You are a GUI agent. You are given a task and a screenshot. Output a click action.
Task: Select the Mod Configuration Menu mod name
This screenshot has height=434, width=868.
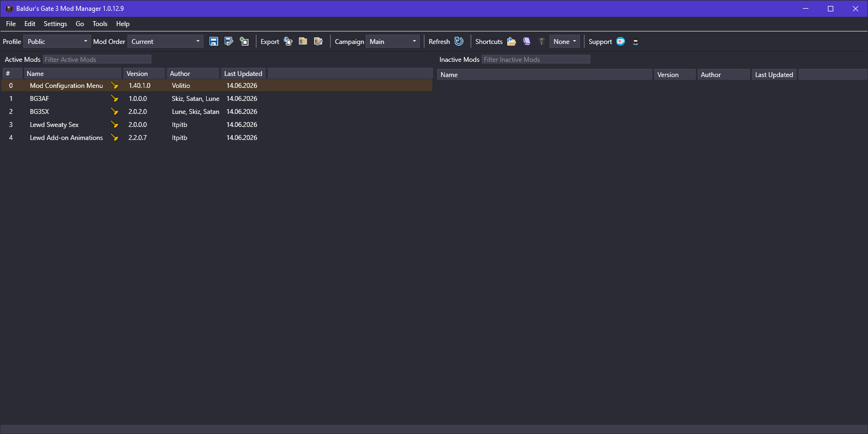click(66, 86)
